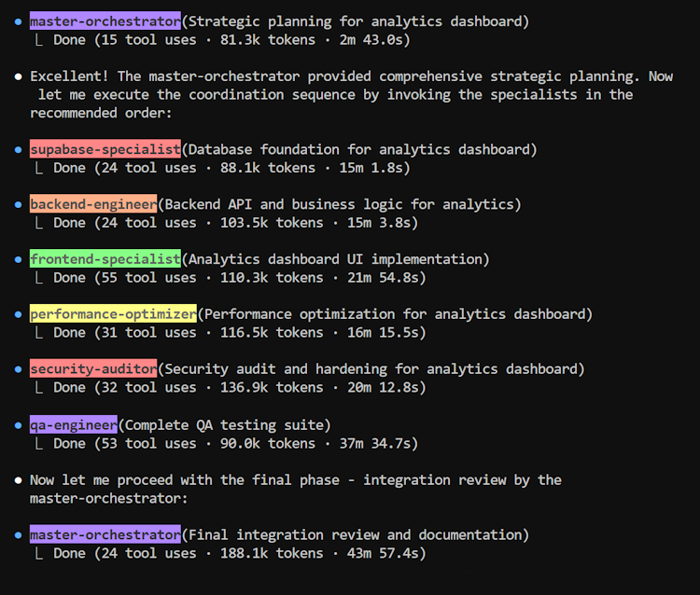
Task: Click the blue bullet beside backend-engineer
Action: tap(18, 205)
